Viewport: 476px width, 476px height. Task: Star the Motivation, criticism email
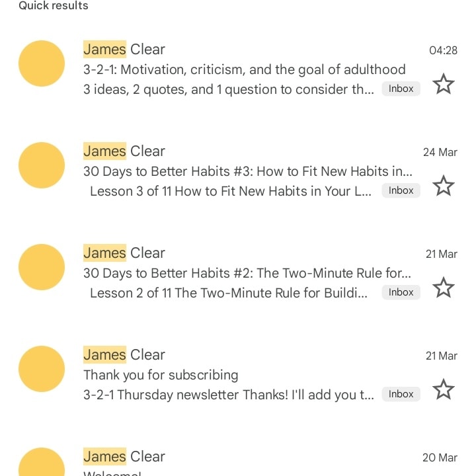coord(443,84)
